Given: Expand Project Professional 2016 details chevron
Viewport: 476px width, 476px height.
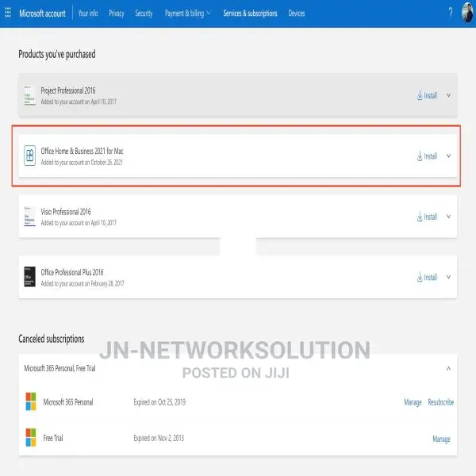Looking at the screenshot, I should 448,95.
